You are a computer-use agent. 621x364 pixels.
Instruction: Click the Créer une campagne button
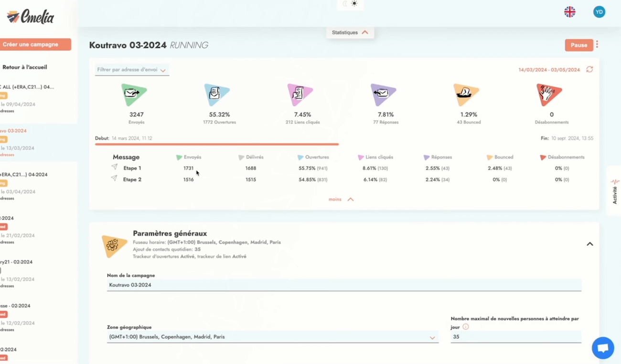(x=33, y=44)
